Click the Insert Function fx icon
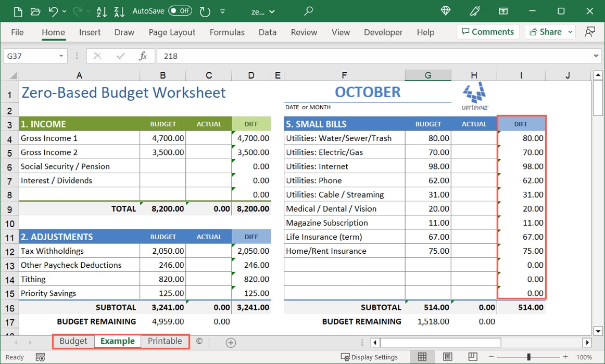Image resolution: width=605 pixels, height=364 pixels. [144, 56]
